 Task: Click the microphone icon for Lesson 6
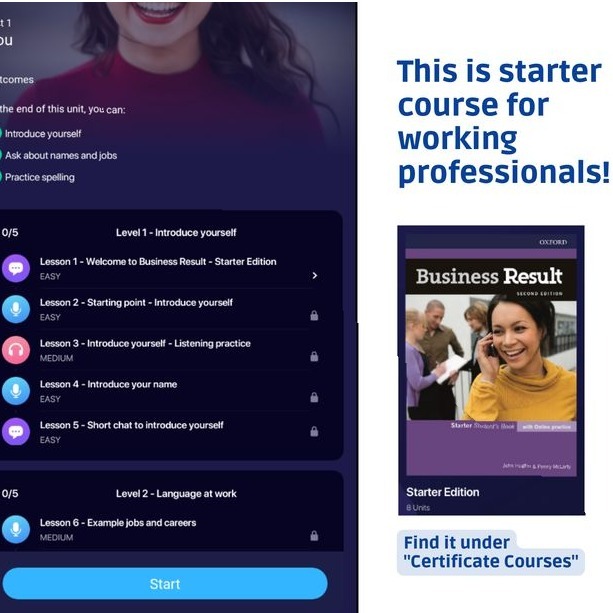pos(16,529)
